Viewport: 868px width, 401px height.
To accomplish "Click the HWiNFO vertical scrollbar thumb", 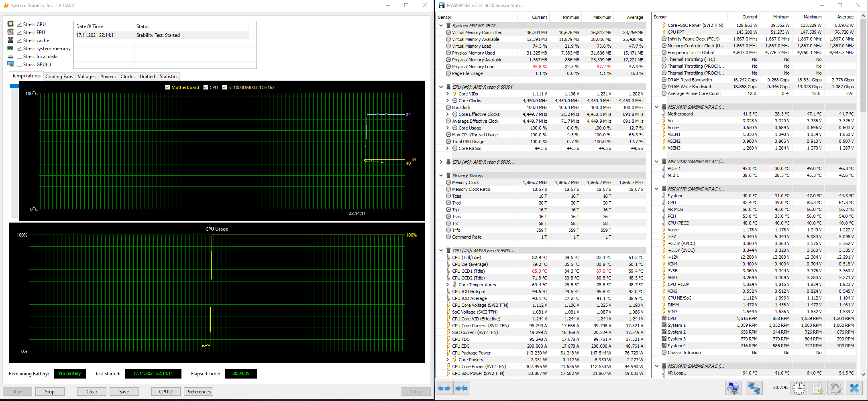I will (864, 65).
